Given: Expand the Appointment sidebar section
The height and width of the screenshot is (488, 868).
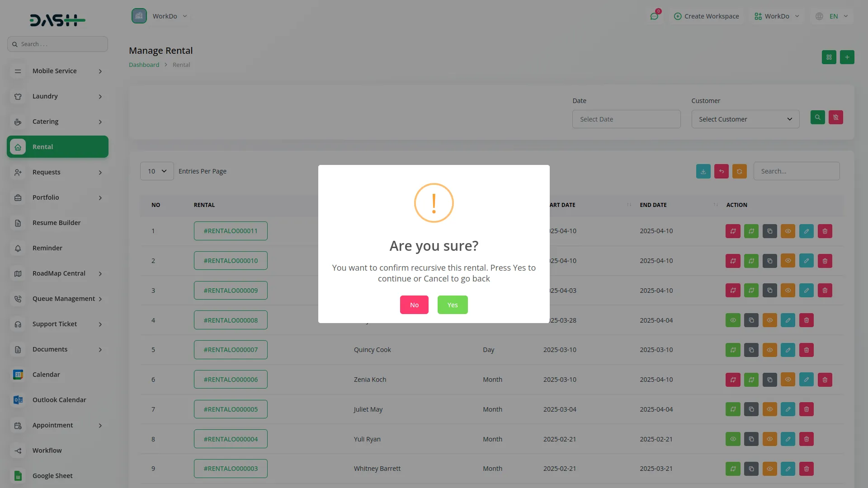Looking at the screenshot, I should point(57,425).
